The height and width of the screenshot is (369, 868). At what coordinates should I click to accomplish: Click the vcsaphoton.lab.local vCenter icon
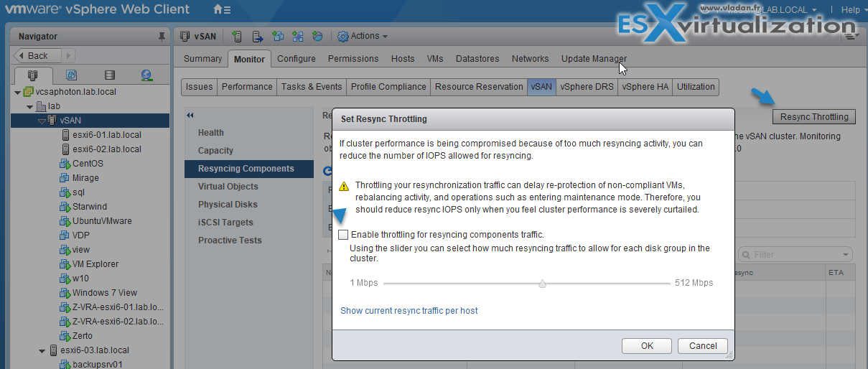click(29, 92)
